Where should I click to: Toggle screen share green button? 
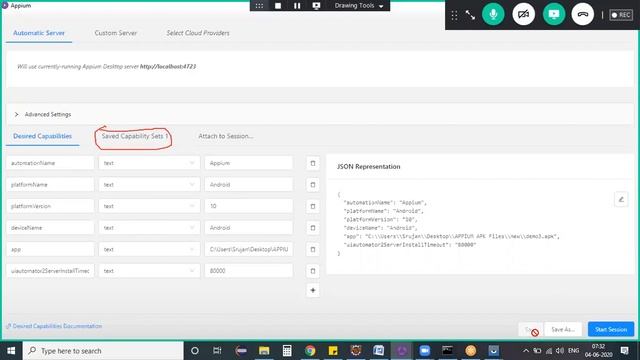coord(553,14)
